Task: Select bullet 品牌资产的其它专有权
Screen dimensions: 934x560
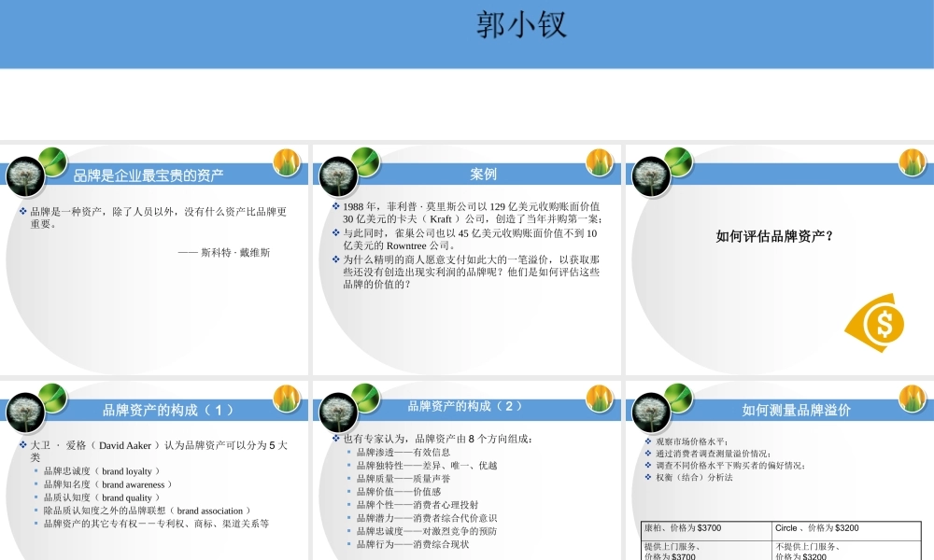Action: tap(156, 524)
